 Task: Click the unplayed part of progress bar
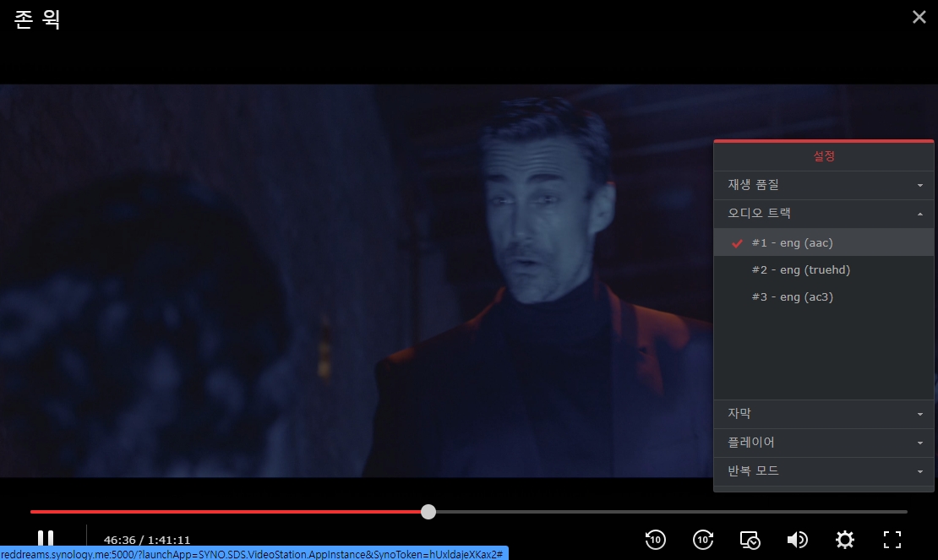point(671,512)
